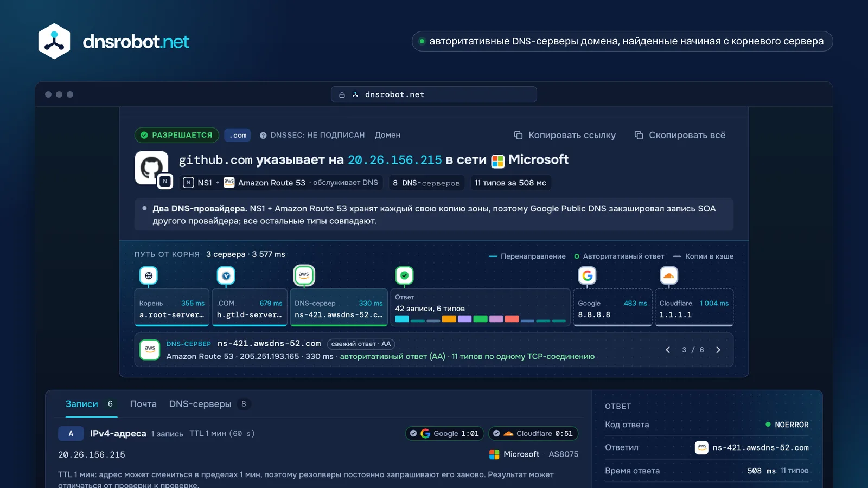Click the .COM gTLD server icon
This screenshot has height=488, width=868.
tap(226, 275)
